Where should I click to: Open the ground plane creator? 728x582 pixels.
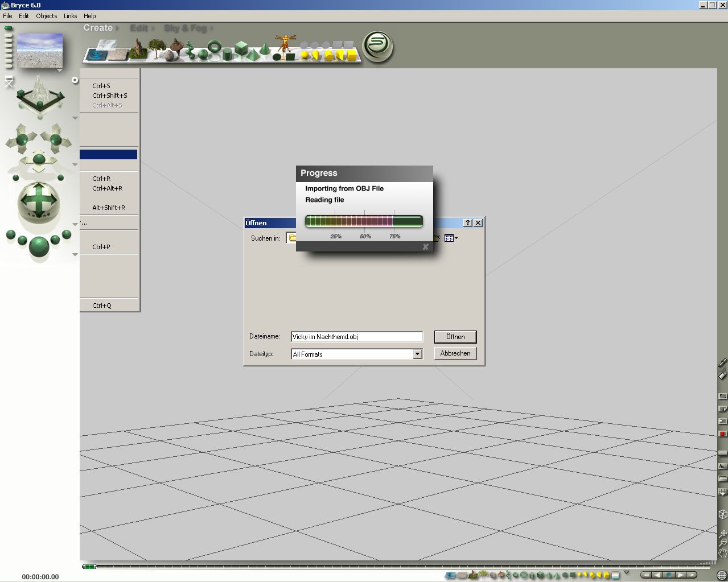(x=118, y=54)
